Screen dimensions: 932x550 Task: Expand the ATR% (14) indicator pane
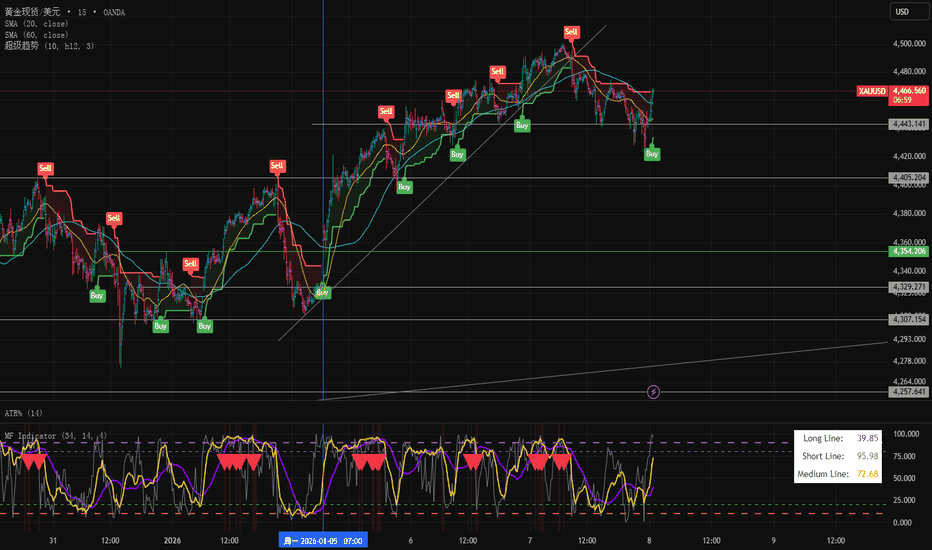point(22,413)
